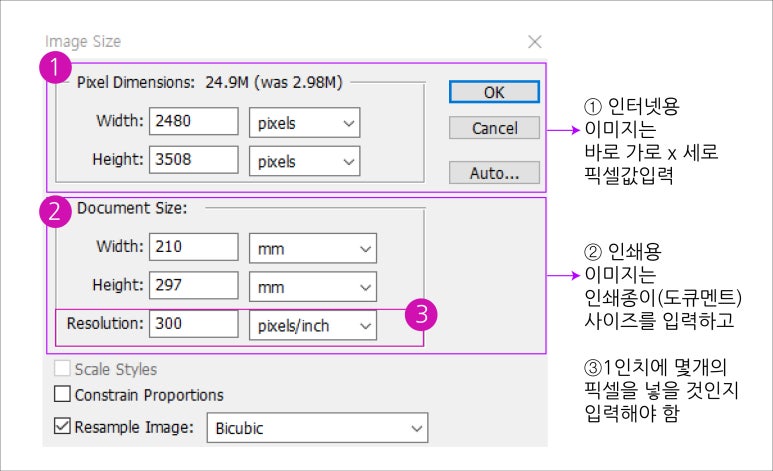Click the magenta number 1 badge
The height and width of the screenshot is (471, 773).
coord(55,67)
